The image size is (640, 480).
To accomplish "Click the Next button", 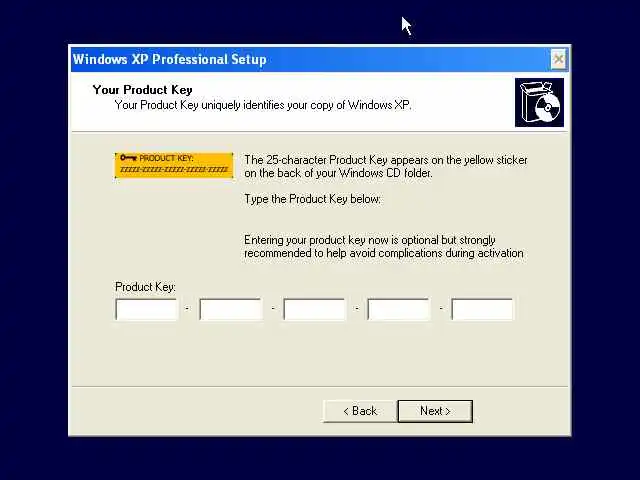I will click(435, 411).
